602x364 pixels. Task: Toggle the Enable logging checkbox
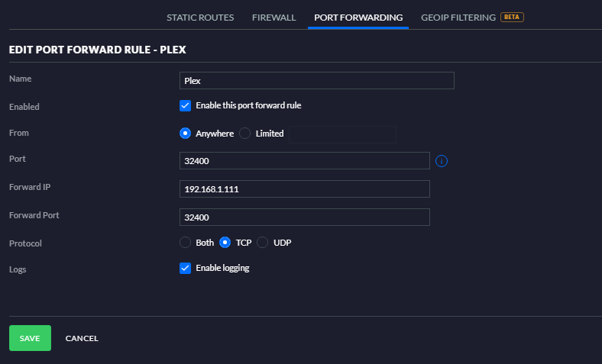[x=185, y=268]
